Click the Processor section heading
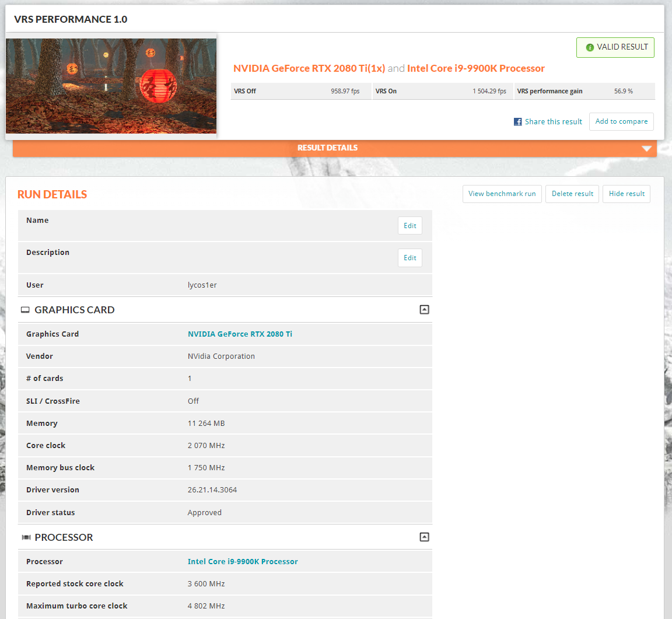The image size is (672, 619). point(64,537)
